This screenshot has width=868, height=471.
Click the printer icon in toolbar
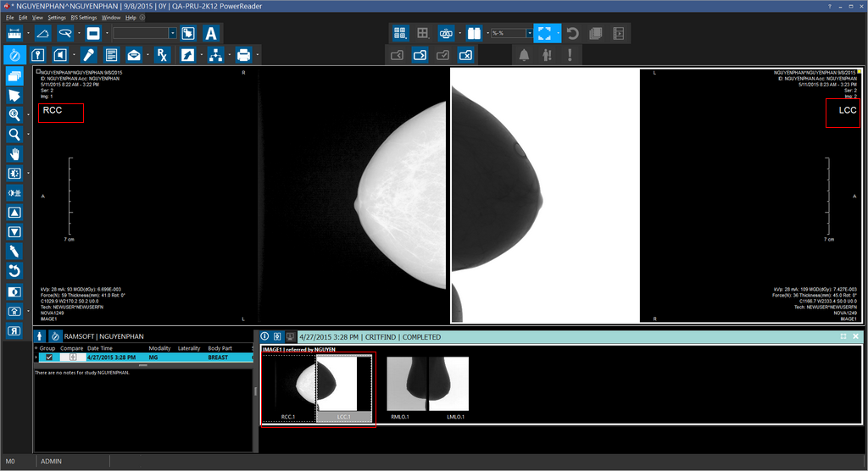(243, 55)
